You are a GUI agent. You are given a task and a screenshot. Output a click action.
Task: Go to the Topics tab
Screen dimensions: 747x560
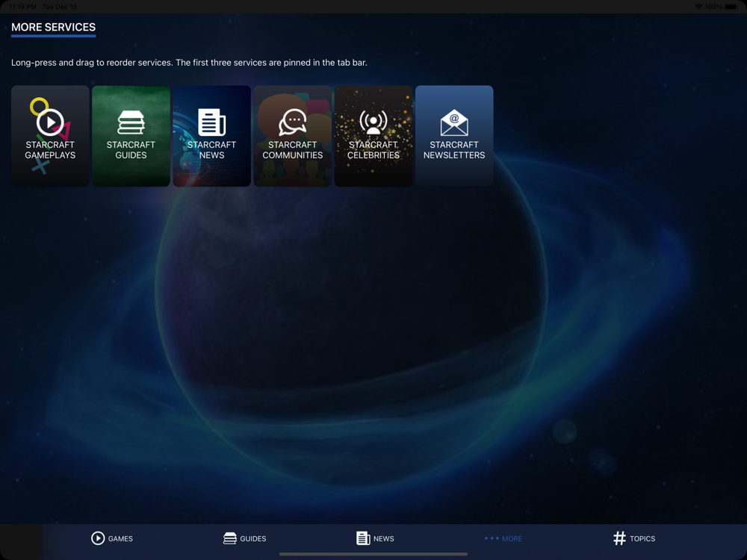(x=634, y=538)
